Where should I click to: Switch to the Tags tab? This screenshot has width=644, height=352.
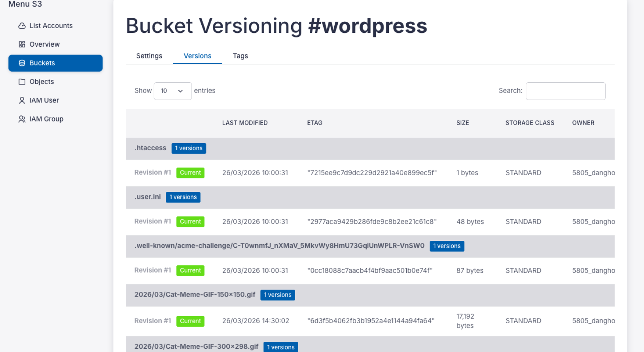pyautogui.click(x=241, y=56)
